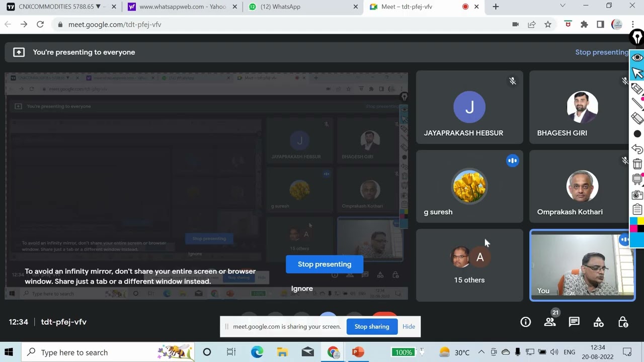Close the CNXCOMMODITIES tab

pos(114,7)
